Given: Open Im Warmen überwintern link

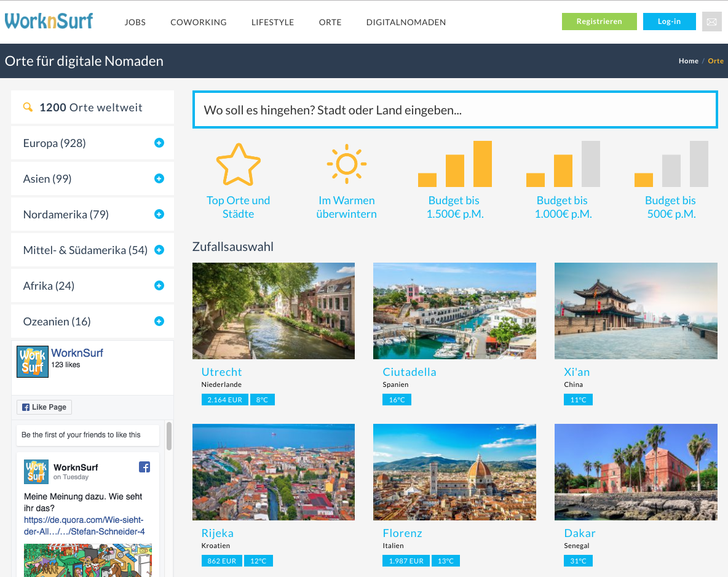Looking at the screenshot, I should [346, 207].
